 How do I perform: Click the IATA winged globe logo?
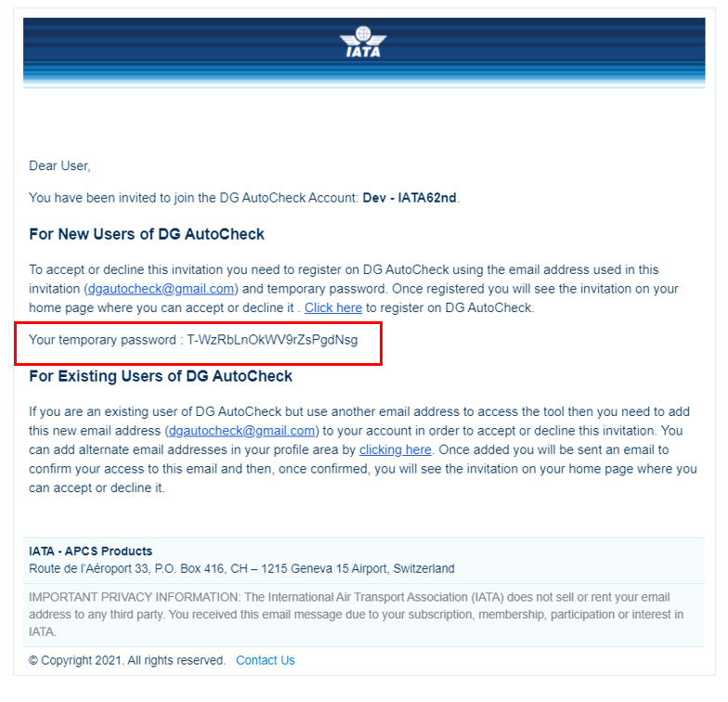pyautogui.click(x=363, y=43)
